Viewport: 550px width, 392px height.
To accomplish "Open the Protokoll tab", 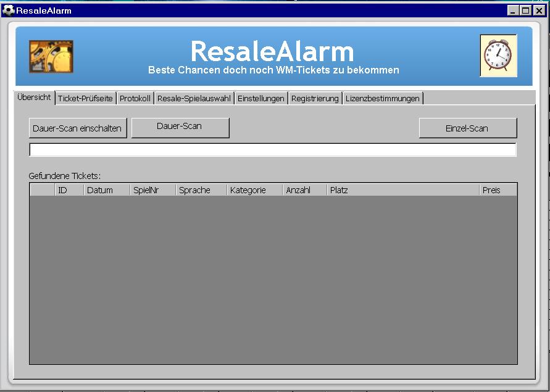I will point(135,99).
